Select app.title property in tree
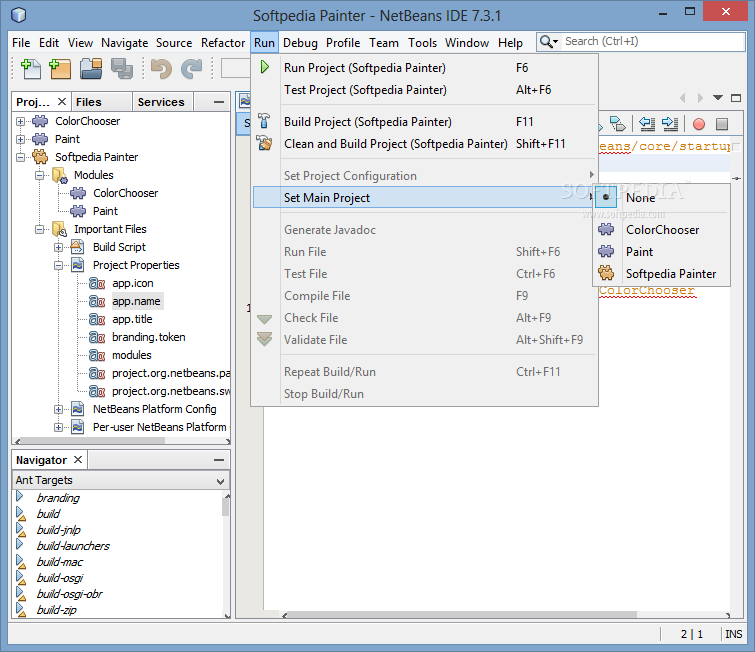This screenshot has height=652, width=755. pyautogui.click(x=132, y=319)
